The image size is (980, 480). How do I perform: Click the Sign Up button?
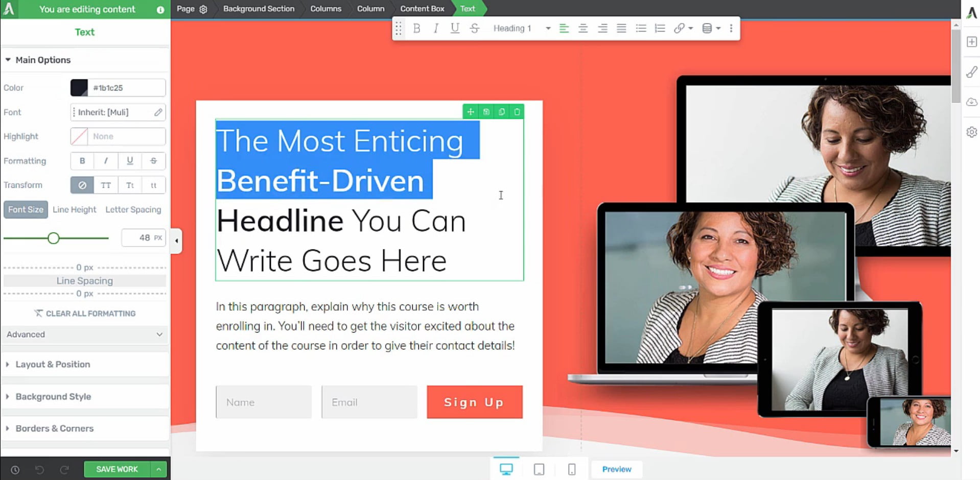[x=475, y=402]
